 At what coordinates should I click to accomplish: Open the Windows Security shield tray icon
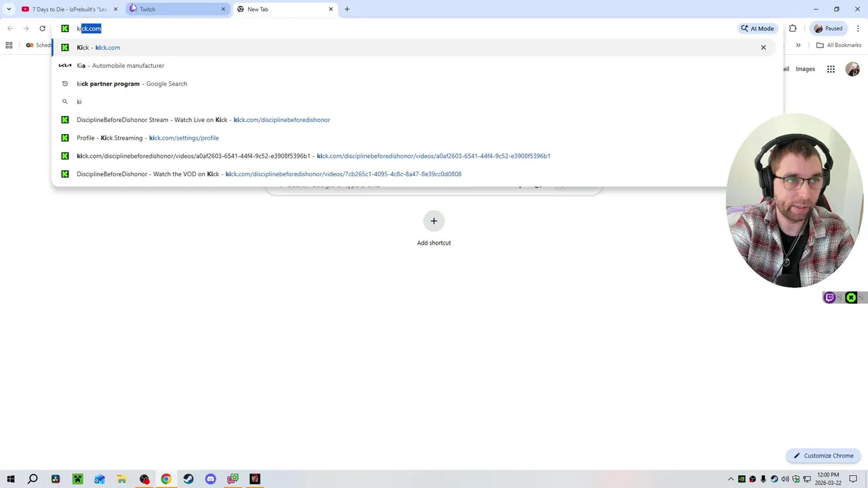click(x=796, y=479)
